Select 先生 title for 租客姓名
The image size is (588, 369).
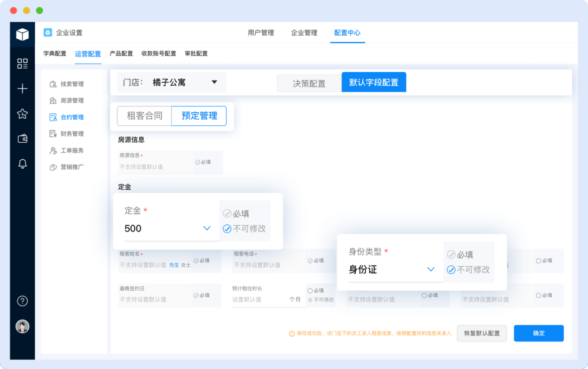pyautogui.click(x=174, y=265)
